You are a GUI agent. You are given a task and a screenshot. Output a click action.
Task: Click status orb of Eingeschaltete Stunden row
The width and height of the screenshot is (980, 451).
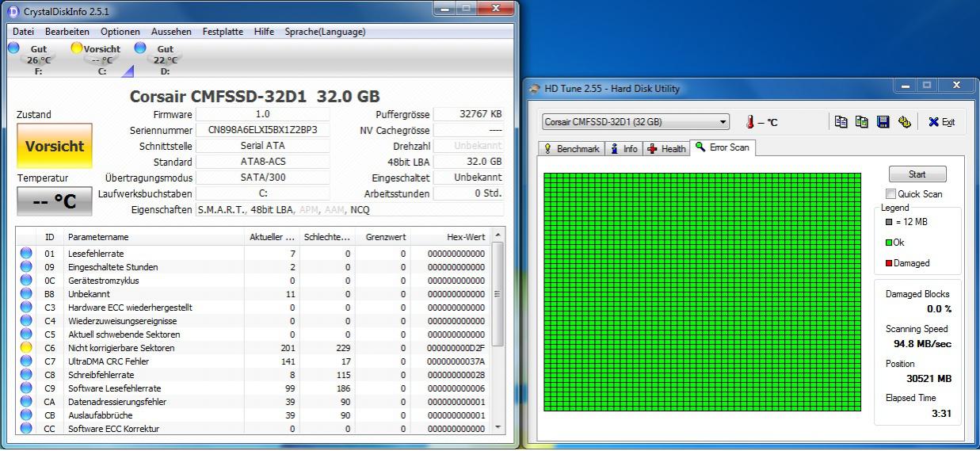(26, 267)
